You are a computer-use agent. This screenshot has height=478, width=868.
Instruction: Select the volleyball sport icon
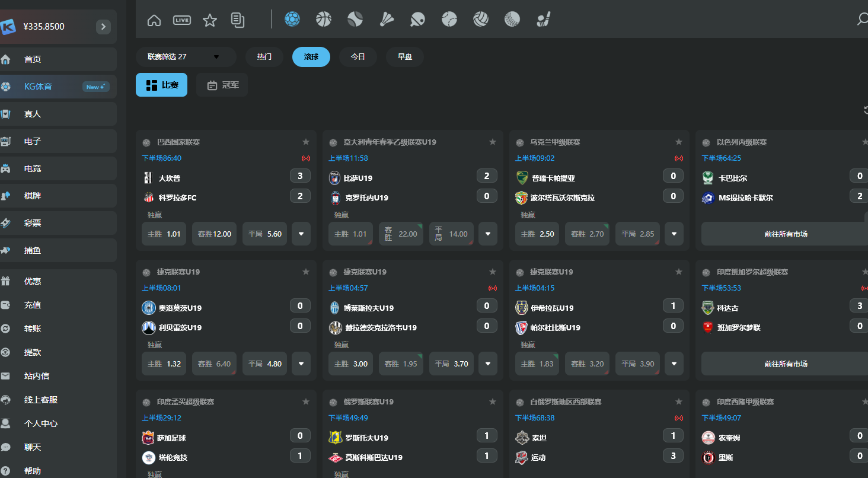point(480,20)
